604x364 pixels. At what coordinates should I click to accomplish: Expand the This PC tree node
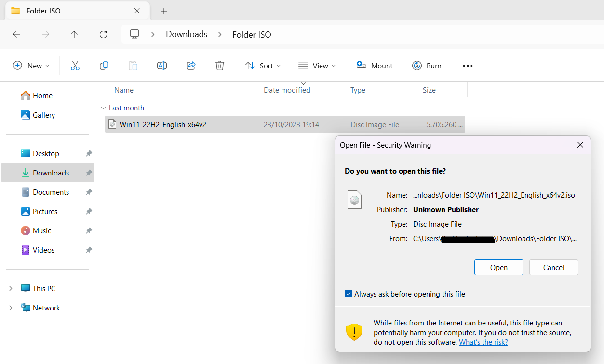click(11, 288)
